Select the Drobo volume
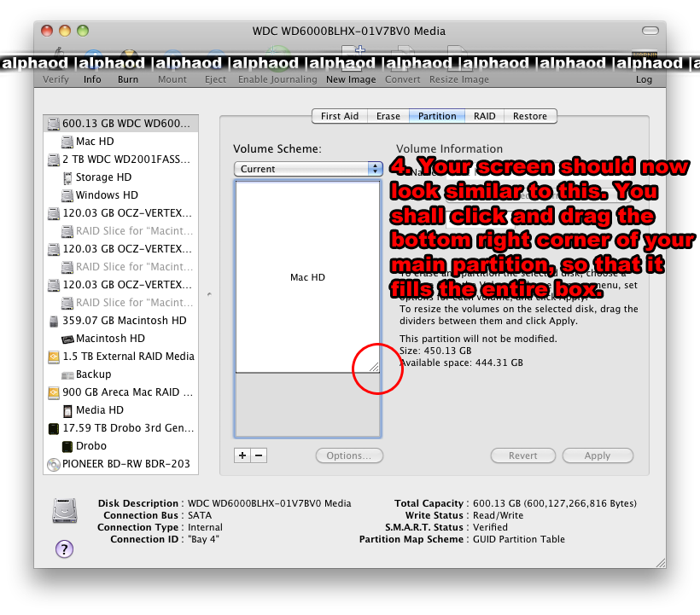Image resolution: width=700 pixels, height=615 pixels. [121, 445]
